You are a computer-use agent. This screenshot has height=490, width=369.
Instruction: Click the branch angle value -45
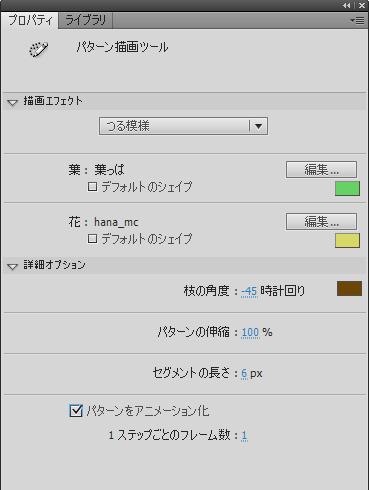pos(249,291)
